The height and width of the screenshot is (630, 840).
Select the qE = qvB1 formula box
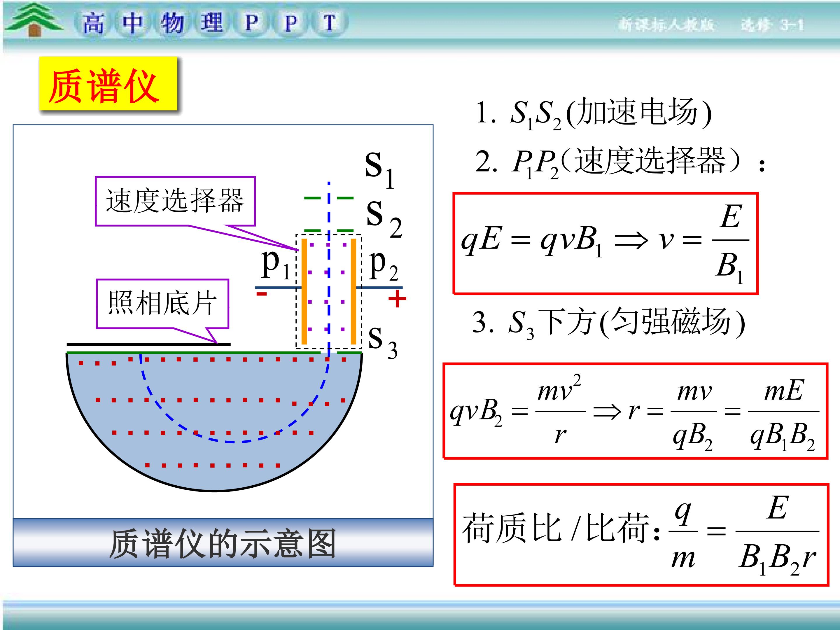[605, 244]
